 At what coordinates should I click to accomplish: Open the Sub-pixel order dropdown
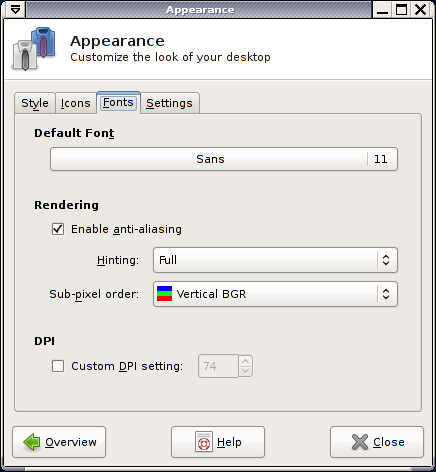tap(275, 294)
